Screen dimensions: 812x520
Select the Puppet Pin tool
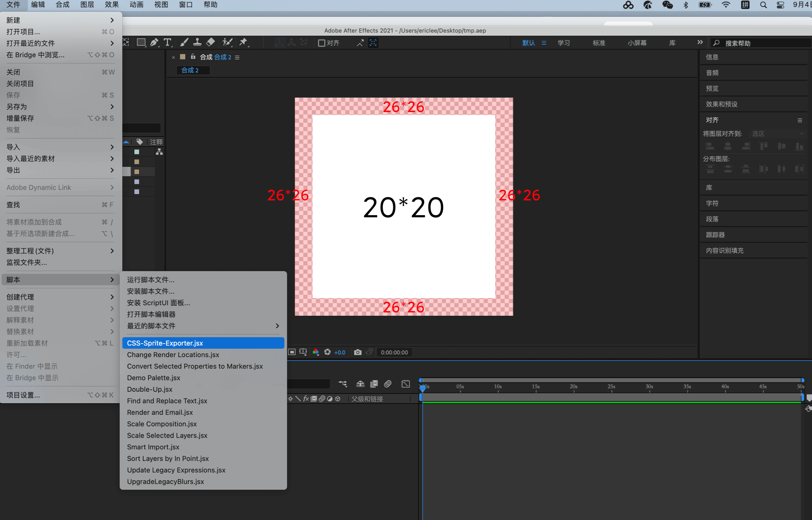point(243,43)
